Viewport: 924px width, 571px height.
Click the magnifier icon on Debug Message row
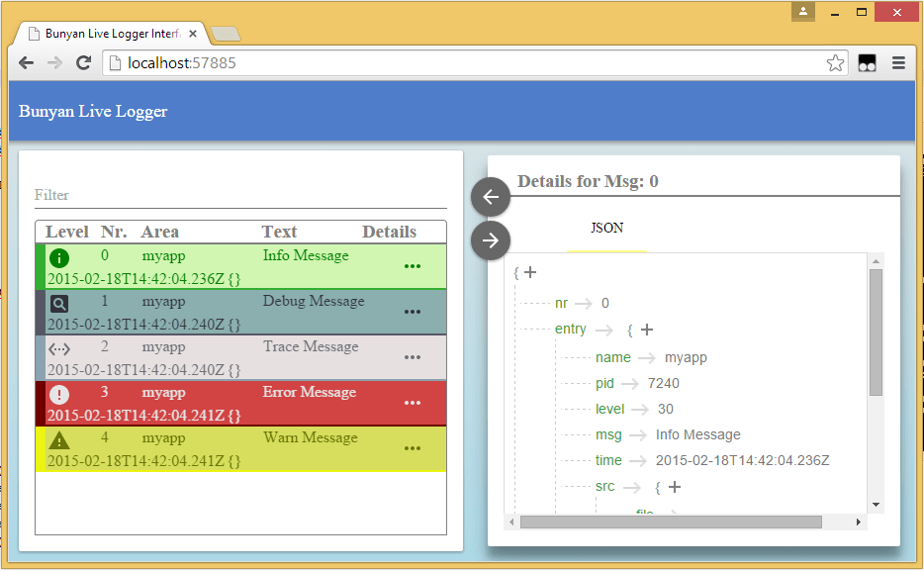tap(59, 304)
